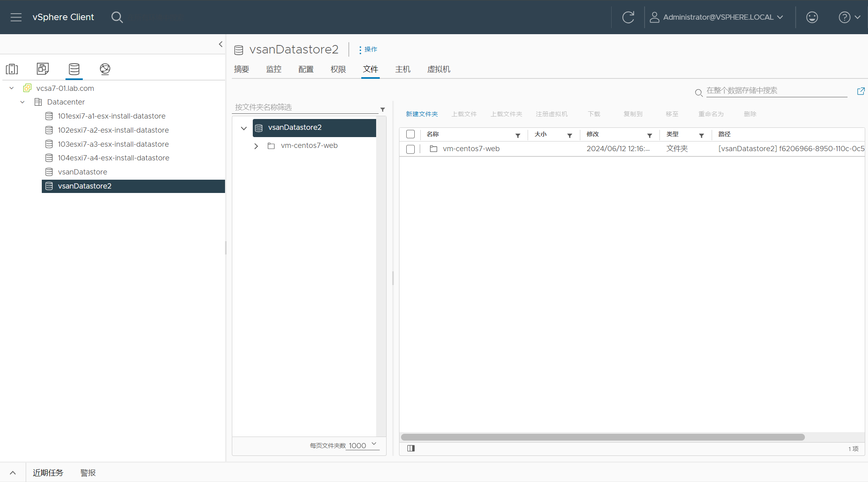
Task: Click vSphere Client home title
Action: [63, 17]
